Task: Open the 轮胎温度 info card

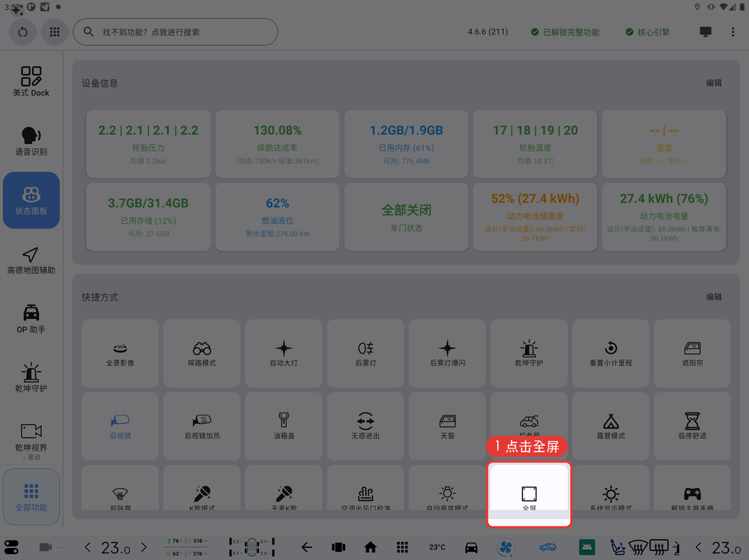Action: (536, 144)
